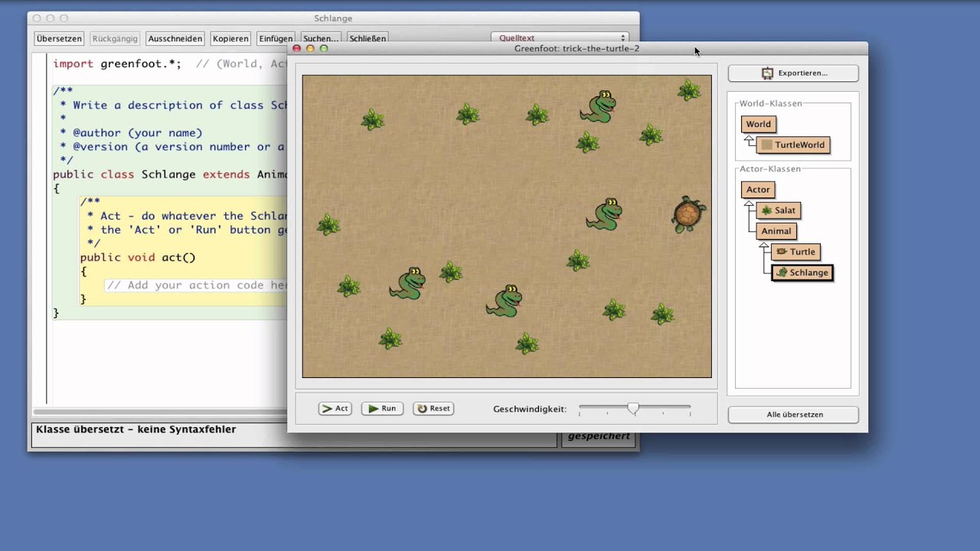Click Rückgängig in the editor toolbar
980x551 pixels.
tap(115, 38)
